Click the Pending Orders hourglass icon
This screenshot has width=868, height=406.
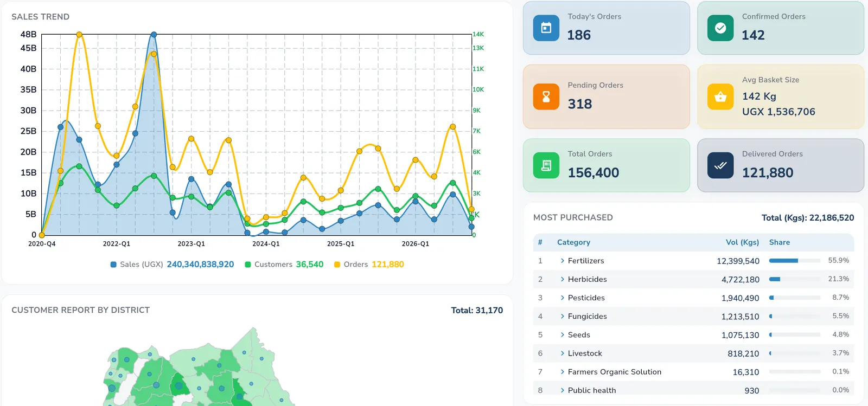[546, 97]
